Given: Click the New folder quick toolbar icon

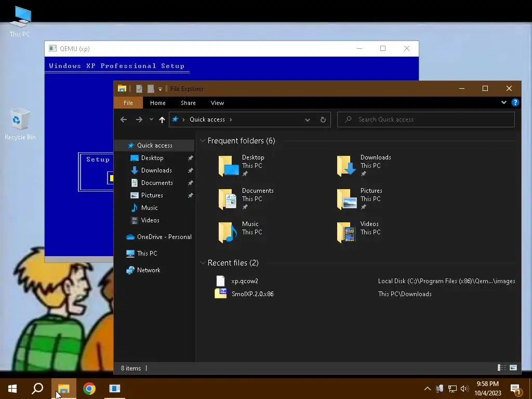Looking at the screenshot, I should point(151,89).
